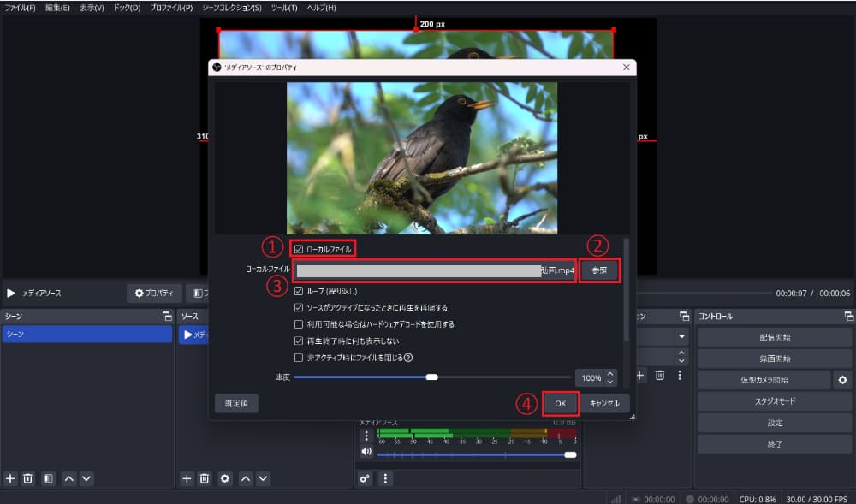Viewport: 856px width, 504px height.
Task: Play the media source using play icon
Action: [x=11, y=293]
